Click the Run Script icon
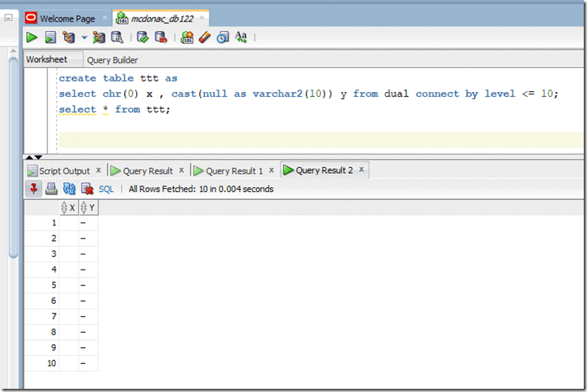This screenshot has width=587, height=392. tap(50, 37)
